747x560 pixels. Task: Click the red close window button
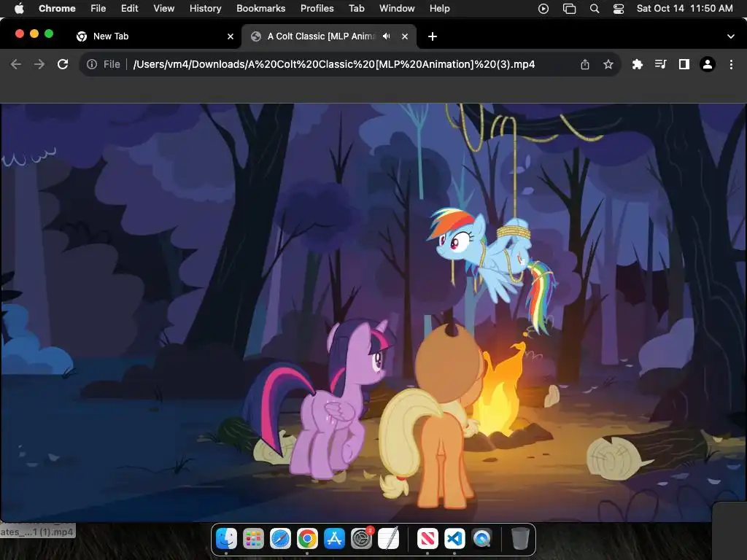(x=20, y=34)
